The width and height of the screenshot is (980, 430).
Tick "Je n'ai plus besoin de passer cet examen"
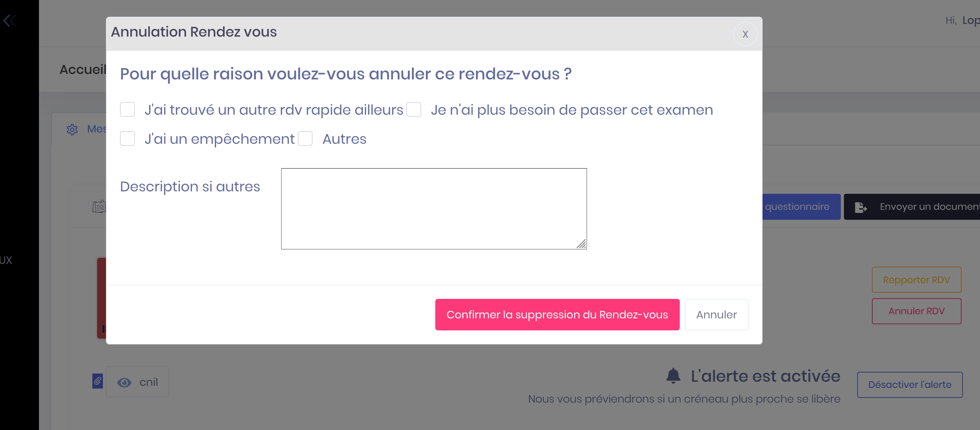pyautogui.click(x=413, y=110)
